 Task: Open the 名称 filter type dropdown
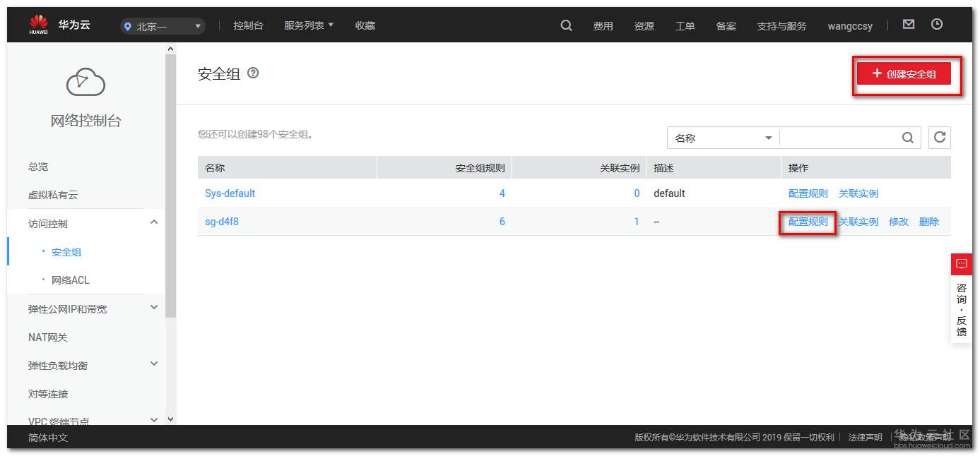coord(724,138)
